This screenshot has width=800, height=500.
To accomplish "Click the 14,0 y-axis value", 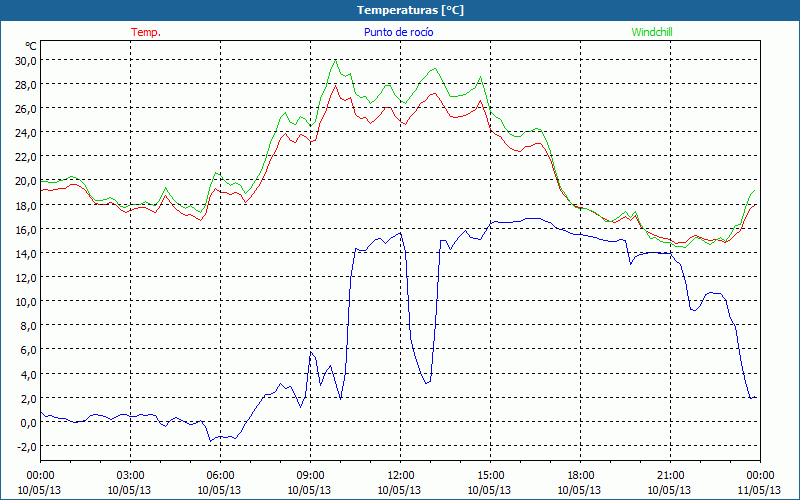I will click(x=26, y=254).
